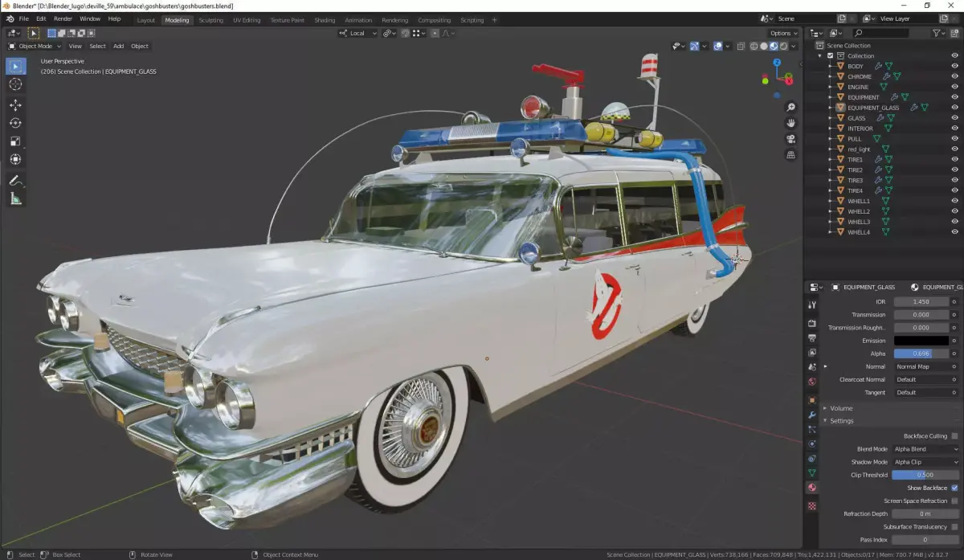
Task: Open the viewport Options dropdown
Action: coord(782,33)
